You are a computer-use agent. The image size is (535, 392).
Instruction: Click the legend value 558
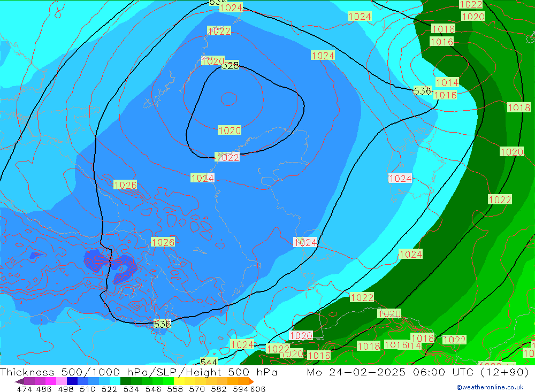pos(175,389)
